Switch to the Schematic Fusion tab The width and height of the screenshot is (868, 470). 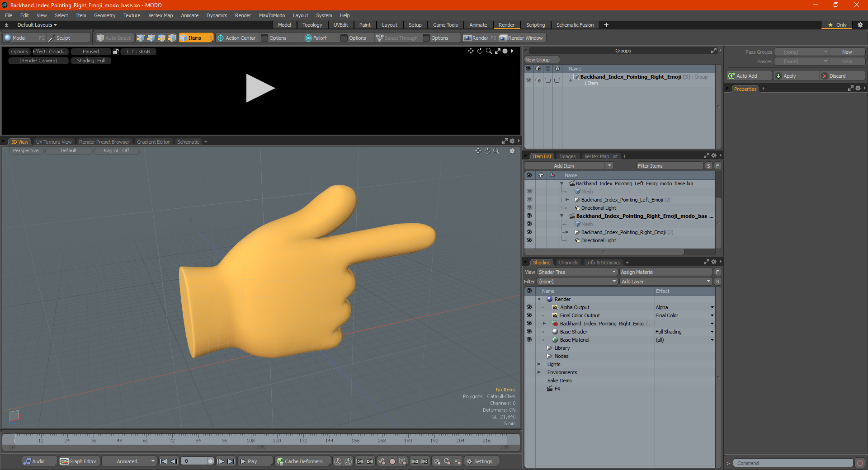pyautogui.click(x=575, y=25)
